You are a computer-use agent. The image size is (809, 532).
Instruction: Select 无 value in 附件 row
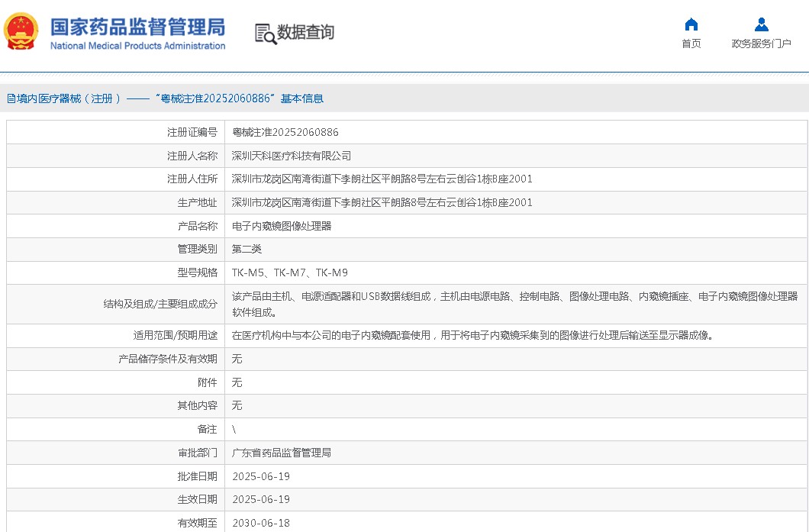click(237, 382)
